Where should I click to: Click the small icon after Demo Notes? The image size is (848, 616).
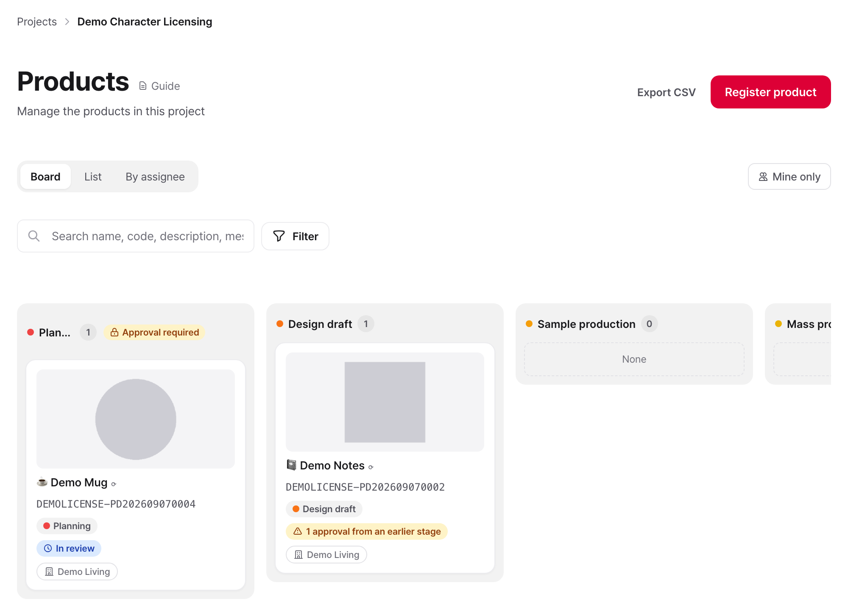coord(371,467)
